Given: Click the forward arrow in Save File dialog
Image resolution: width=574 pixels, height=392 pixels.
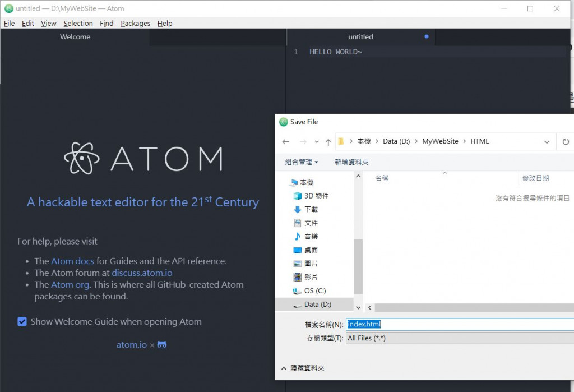Looking at the screenshot, I should [x=303, y=142].
